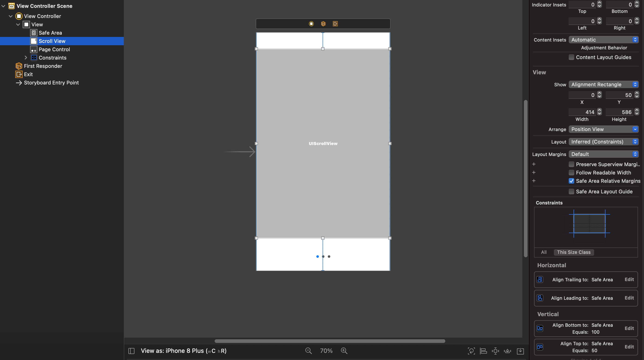Click First Responder icon in scene dock
This screenshot has height=360, width=644.
[x=323, y=24]
